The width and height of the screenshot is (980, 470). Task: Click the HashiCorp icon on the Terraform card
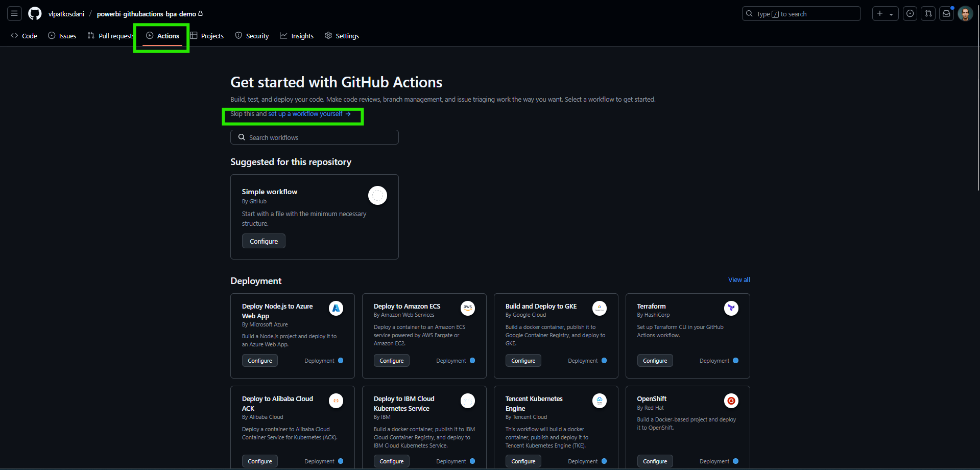(x=731, y=308)
